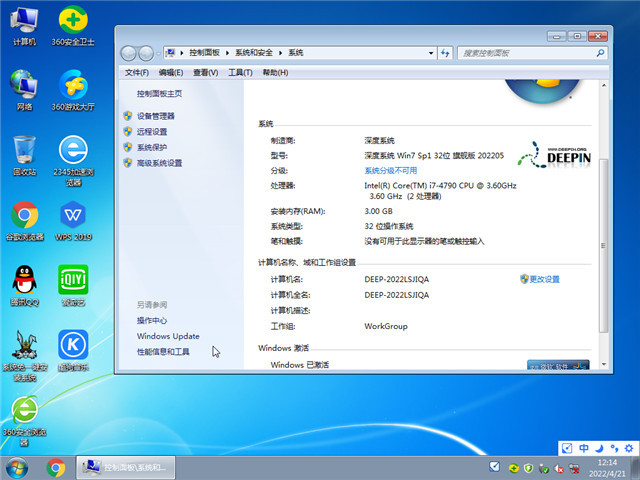Toggle the IME punctuation icon
This screenshot has height=480, width=640.
click(614, 448)
